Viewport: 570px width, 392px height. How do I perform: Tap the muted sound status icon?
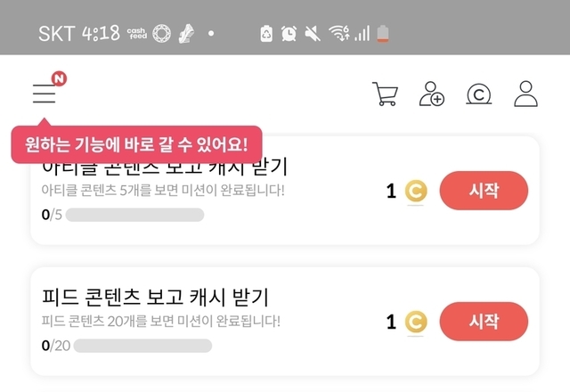pyautogui.click(x=313, y=34)
